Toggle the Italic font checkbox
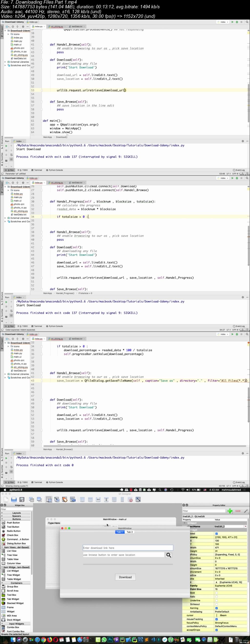The width and height of the screenshot is (250, 644). [216, 597]
